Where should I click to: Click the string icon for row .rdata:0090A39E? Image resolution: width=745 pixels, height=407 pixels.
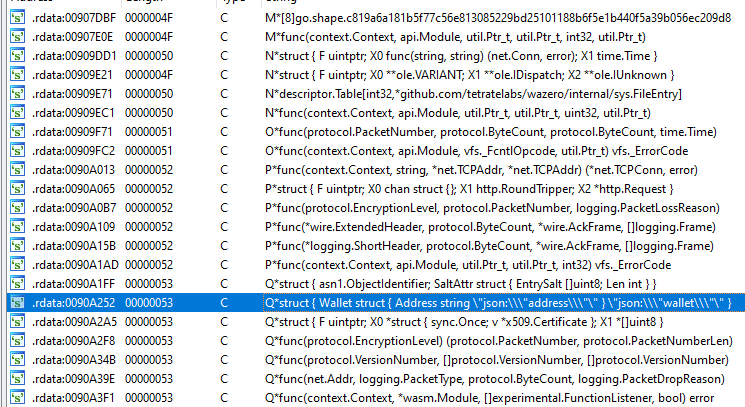[18, 379]
